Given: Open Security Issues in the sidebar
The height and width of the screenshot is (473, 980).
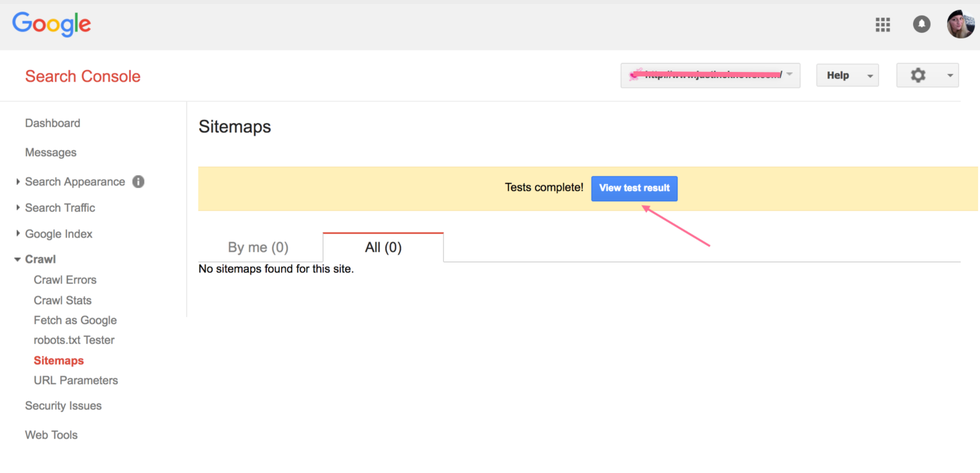Looking at the screenshot, I should point(63,406).
